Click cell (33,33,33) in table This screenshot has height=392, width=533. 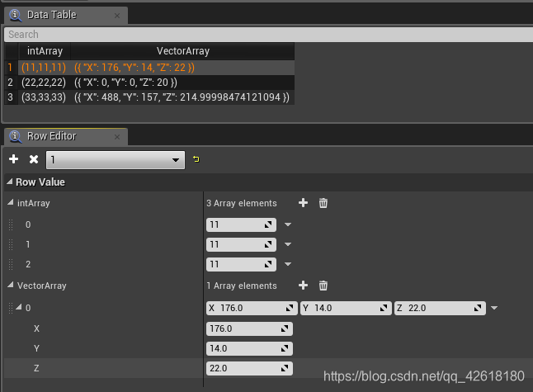[44, 97]
